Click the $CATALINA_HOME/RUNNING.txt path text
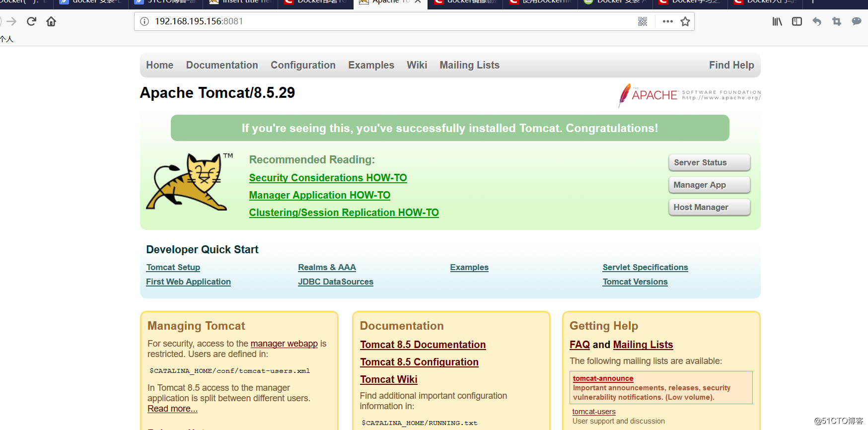This screenshot has width=868, height=430. [x=419, y=423]
